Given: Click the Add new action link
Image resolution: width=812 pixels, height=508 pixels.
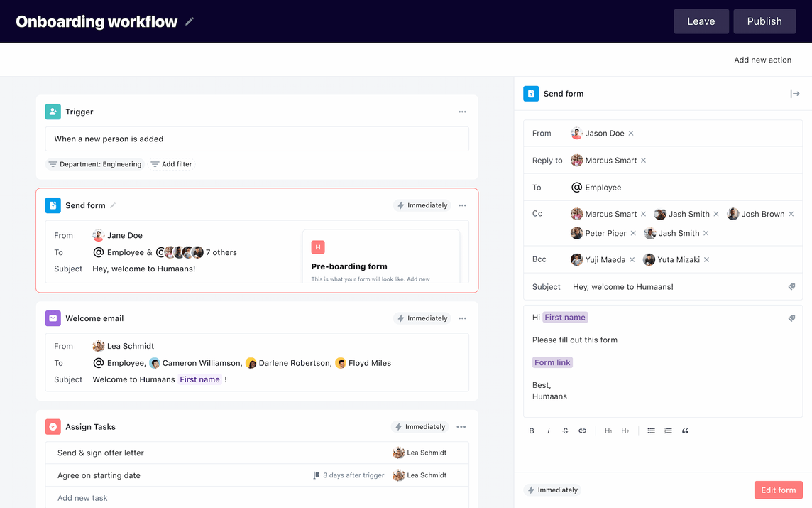Looking at the screenshot, I should pos(762,60).
